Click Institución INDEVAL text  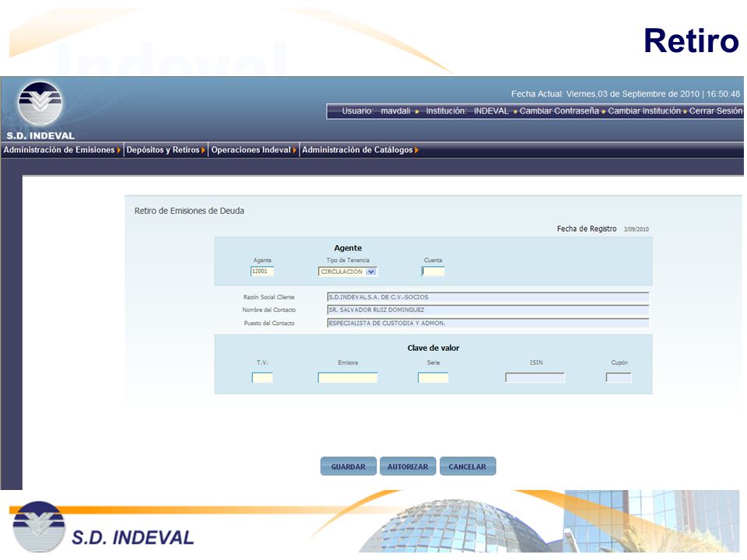(x=468, y=111)
